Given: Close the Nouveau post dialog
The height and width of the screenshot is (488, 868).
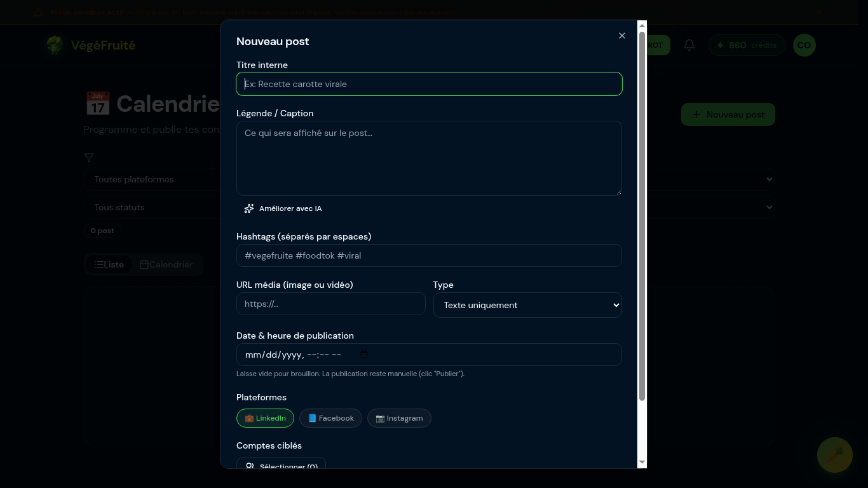Looking at the screenshot, I should tap(622, 36).
